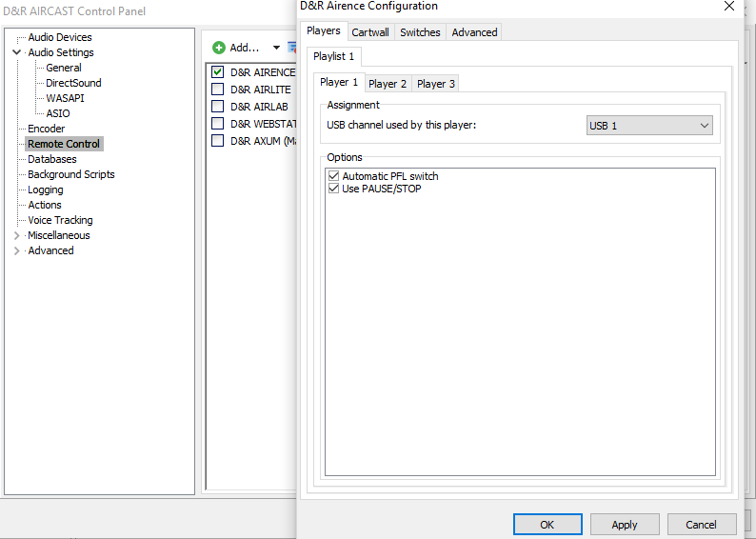Open the USB channel dropdown
This screenshot has width=756, height=539.
click(x=649, y=126)
